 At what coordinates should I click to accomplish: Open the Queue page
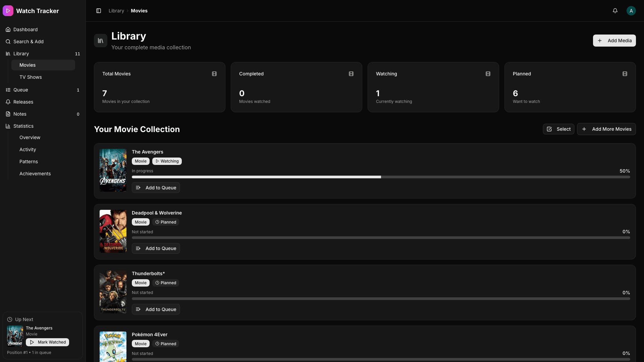(43, 90)
